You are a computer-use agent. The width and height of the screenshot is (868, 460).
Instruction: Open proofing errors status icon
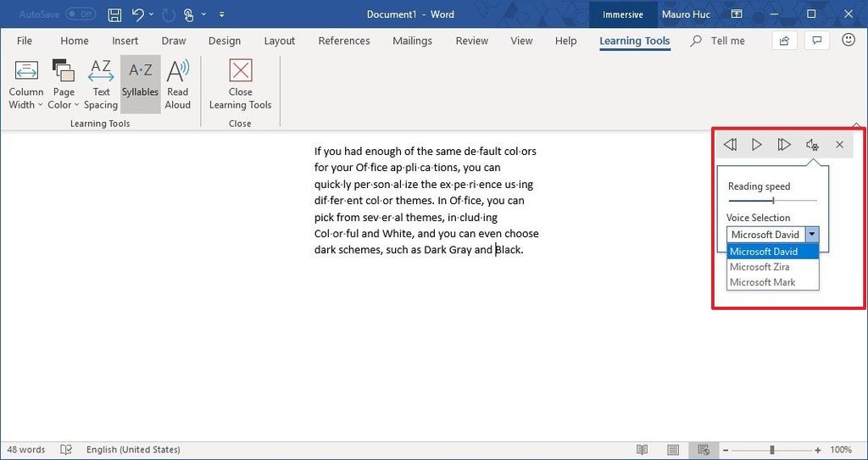(x=66, y=450)
